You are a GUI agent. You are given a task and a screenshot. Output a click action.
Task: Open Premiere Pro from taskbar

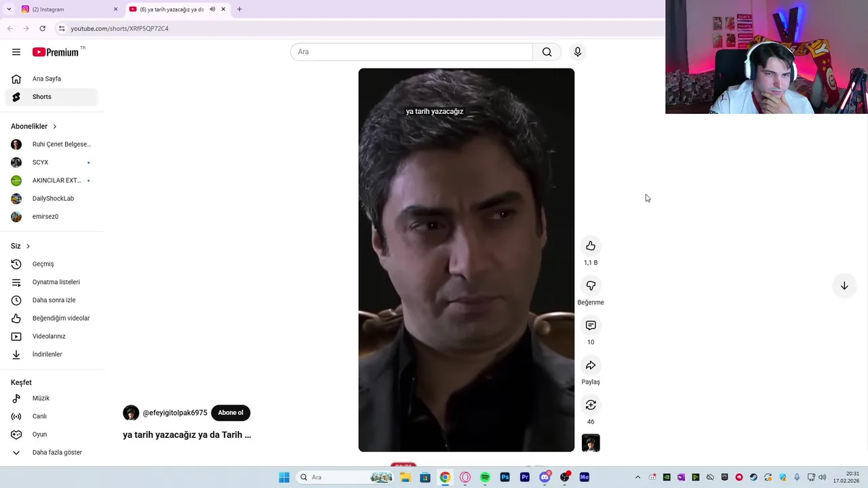coord(525,477)
